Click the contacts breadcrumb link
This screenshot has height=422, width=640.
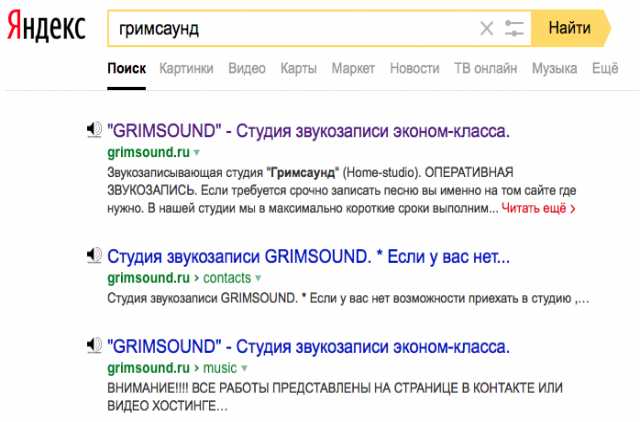click(227, 278)
